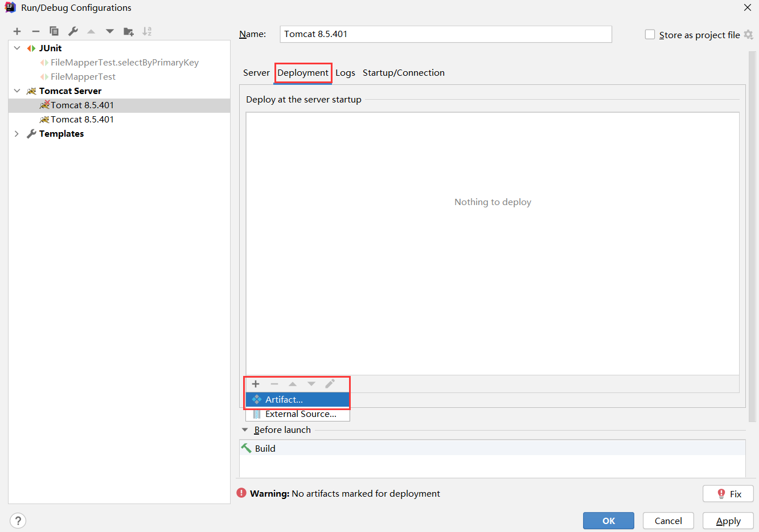Create a new configuration folder

(x=129, y=32)
